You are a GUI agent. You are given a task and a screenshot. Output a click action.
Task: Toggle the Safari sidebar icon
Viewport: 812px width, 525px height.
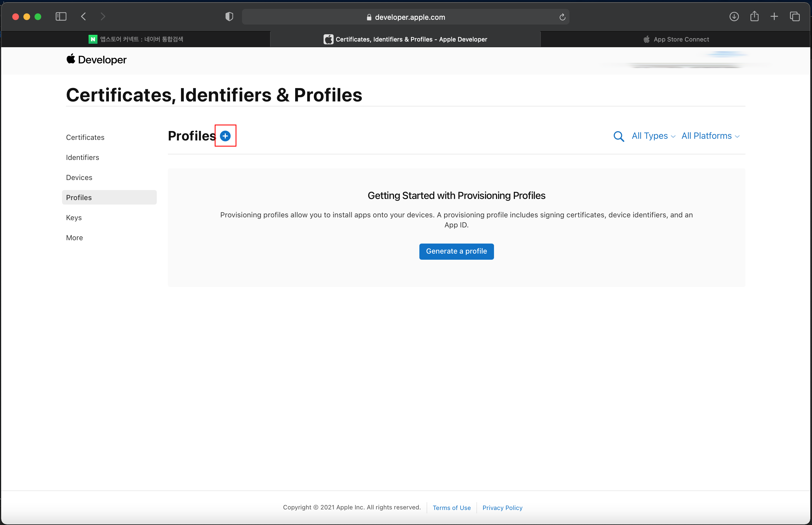click(61, 16)
